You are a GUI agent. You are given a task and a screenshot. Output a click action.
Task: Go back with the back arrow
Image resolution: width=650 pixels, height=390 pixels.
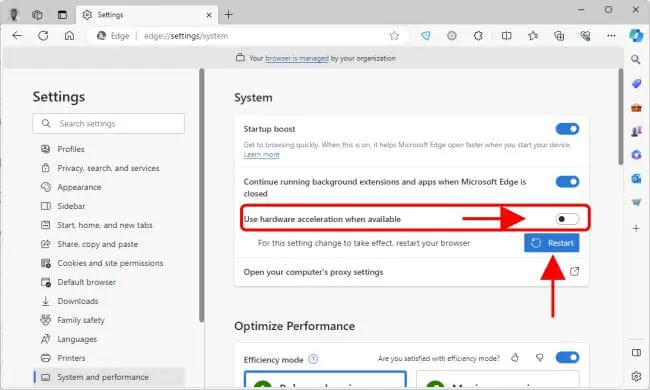[17, 36]
